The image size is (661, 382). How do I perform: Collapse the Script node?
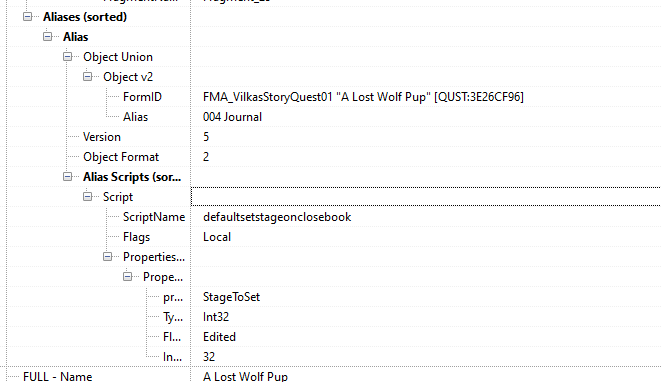pyautogui.click(x=87, y=196)
